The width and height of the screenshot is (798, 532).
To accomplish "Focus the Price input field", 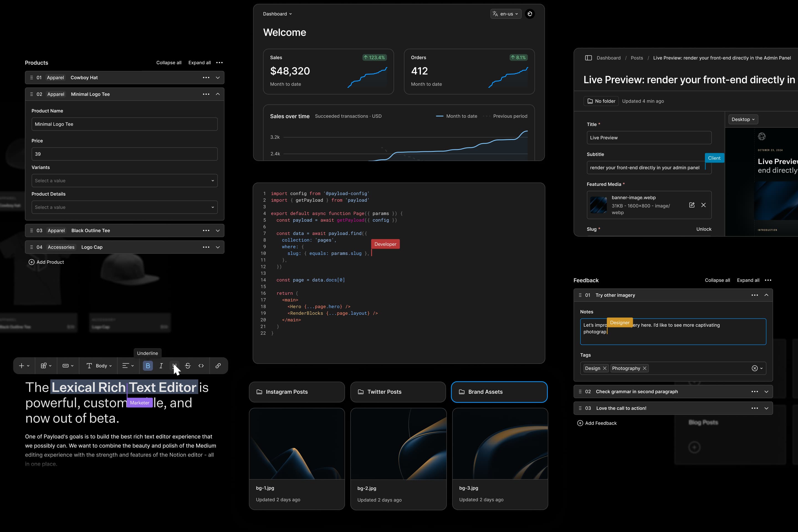I will [124, 154].
